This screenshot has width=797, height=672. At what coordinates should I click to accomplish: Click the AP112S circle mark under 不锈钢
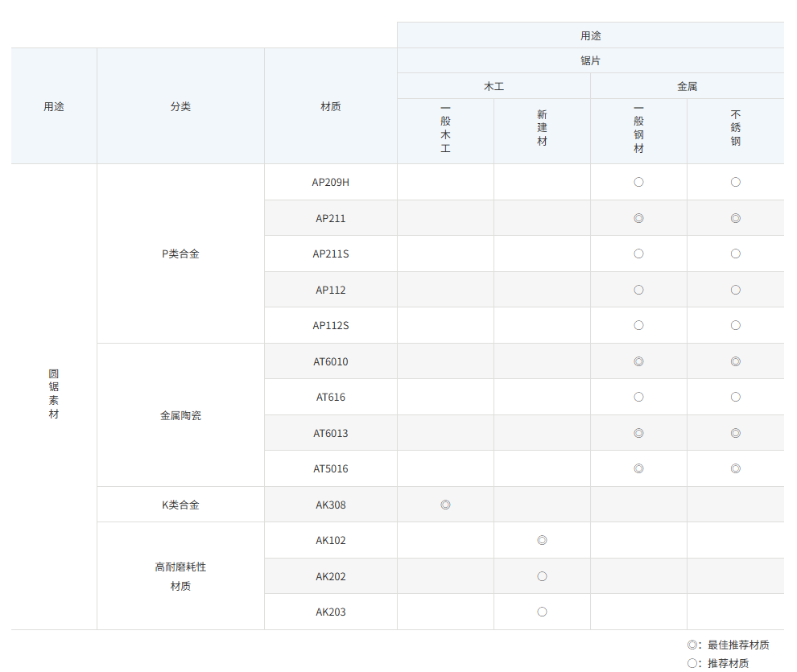[x=735, y=325]
